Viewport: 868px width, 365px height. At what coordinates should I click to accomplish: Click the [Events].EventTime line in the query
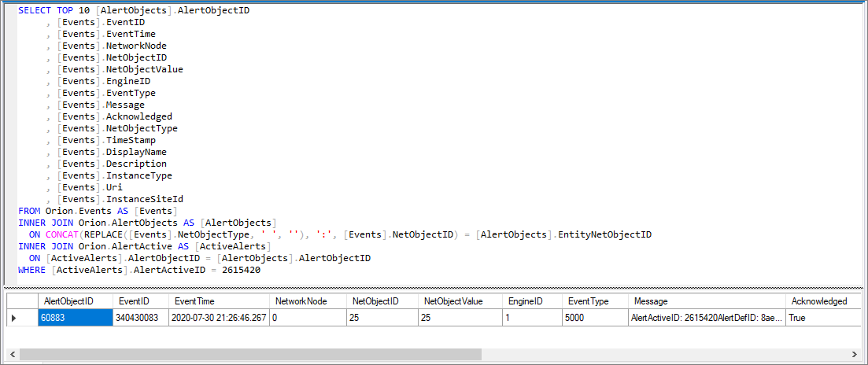click(102, 34)
